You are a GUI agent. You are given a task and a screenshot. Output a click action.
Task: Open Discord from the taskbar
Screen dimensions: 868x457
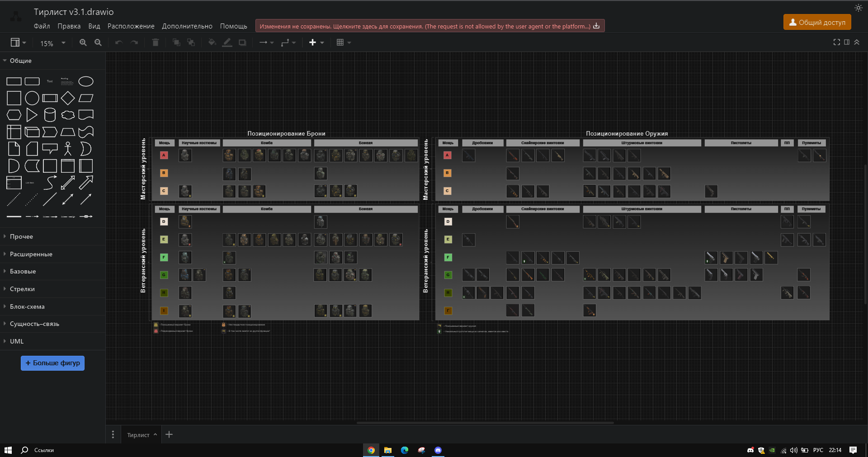tap(438, 450)
